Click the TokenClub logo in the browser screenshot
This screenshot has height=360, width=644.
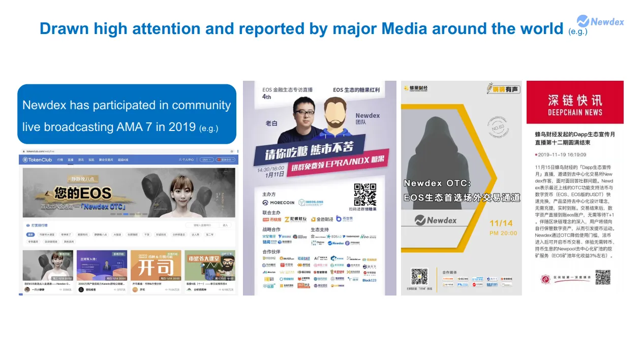[38, 159]
